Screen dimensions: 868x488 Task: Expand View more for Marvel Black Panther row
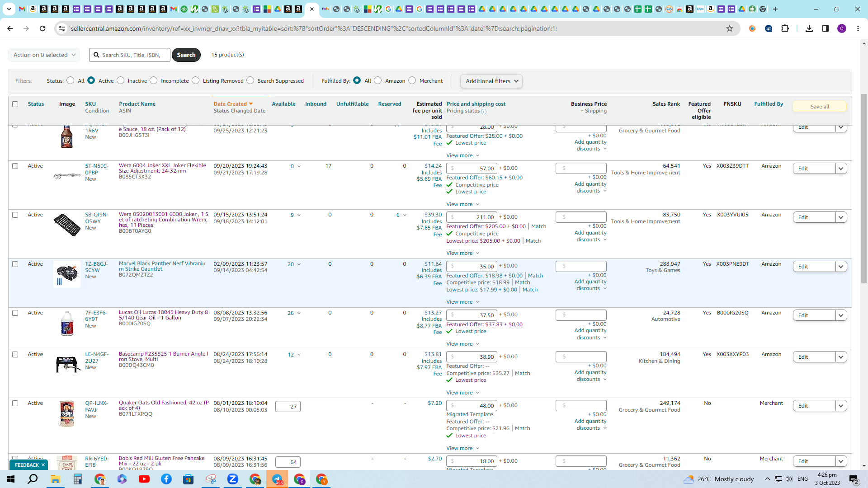coord(463,302)
